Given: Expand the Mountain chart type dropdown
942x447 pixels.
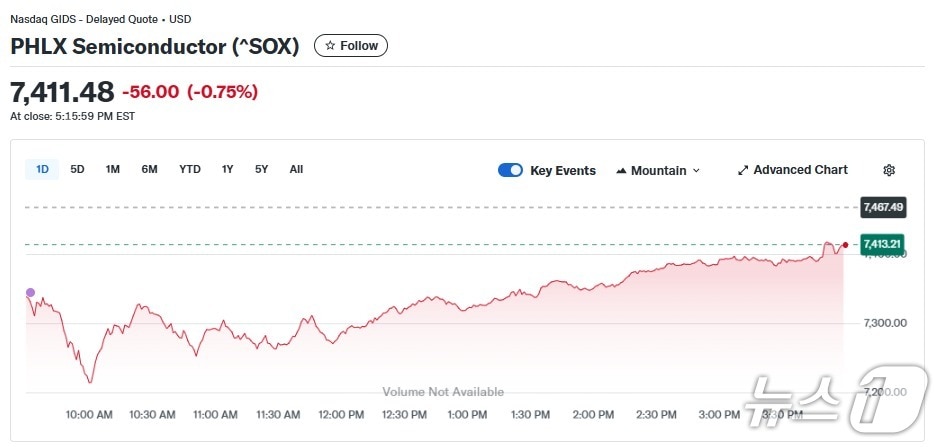Looking at the screenshot, I should click(697, 171).
